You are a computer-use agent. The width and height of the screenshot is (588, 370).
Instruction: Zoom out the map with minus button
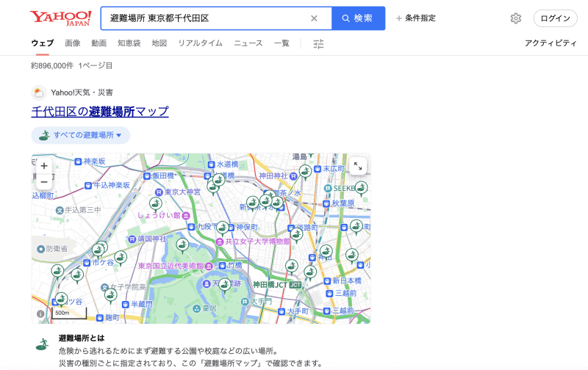coord(44,182)
